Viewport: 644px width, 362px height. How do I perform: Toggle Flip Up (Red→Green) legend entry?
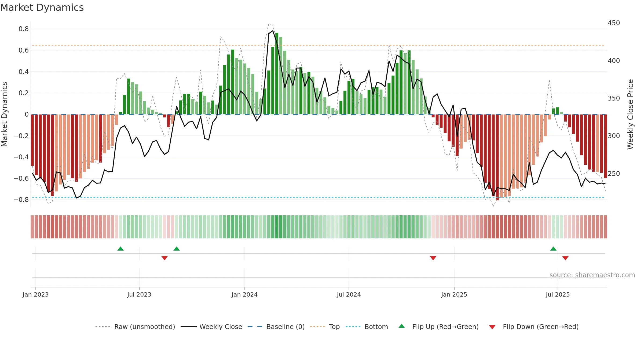click(x=438, y=327)
